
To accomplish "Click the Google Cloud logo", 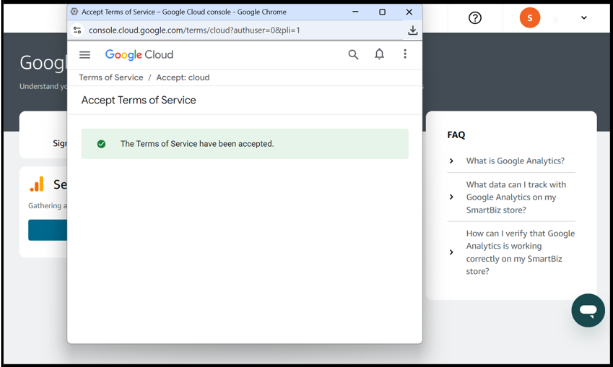I will pos(139,55).
